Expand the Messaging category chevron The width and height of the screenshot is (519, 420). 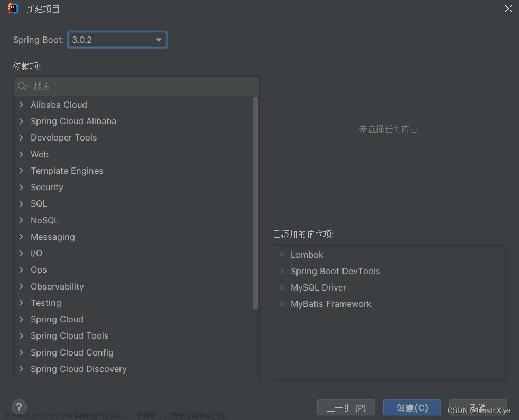tap(21, 237)
